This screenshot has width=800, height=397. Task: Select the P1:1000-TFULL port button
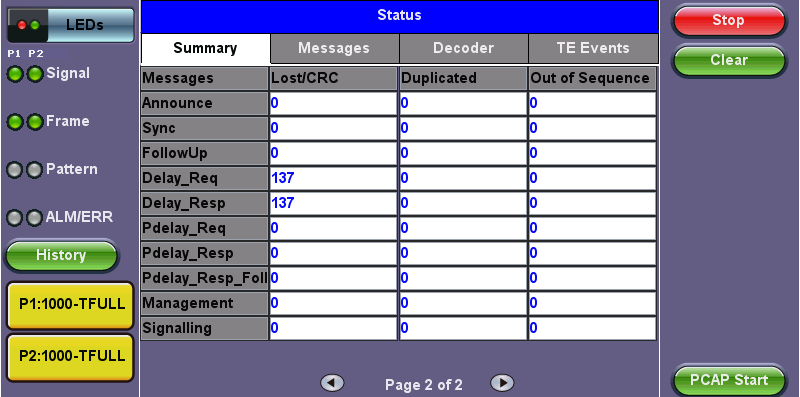[71, 305]
